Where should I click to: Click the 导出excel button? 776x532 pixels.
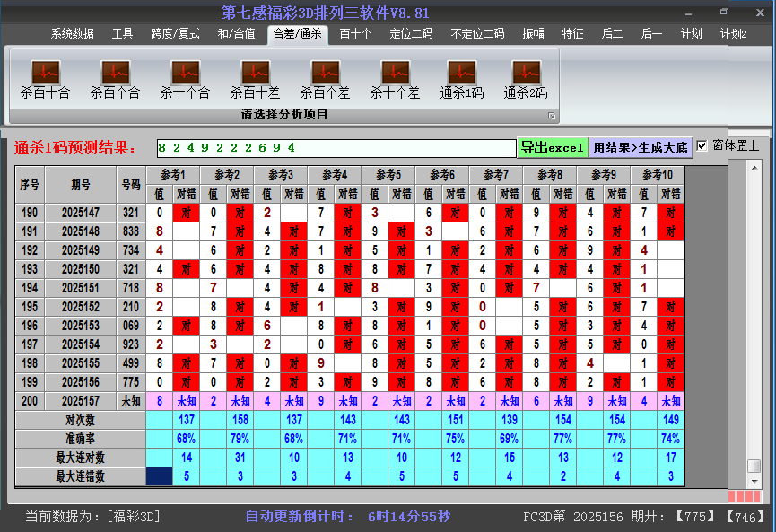tap(553, 147)
